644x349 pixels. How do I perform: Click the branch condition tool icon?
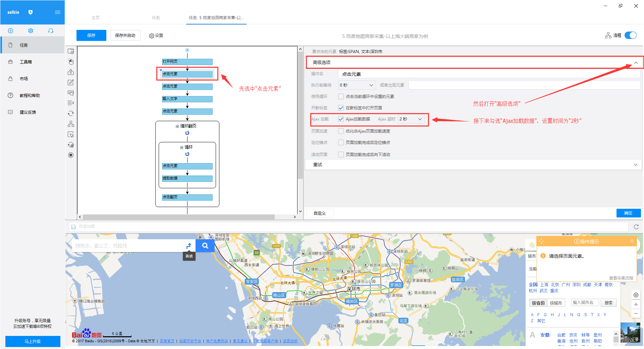pyautogui.click(x=71, y=124)
